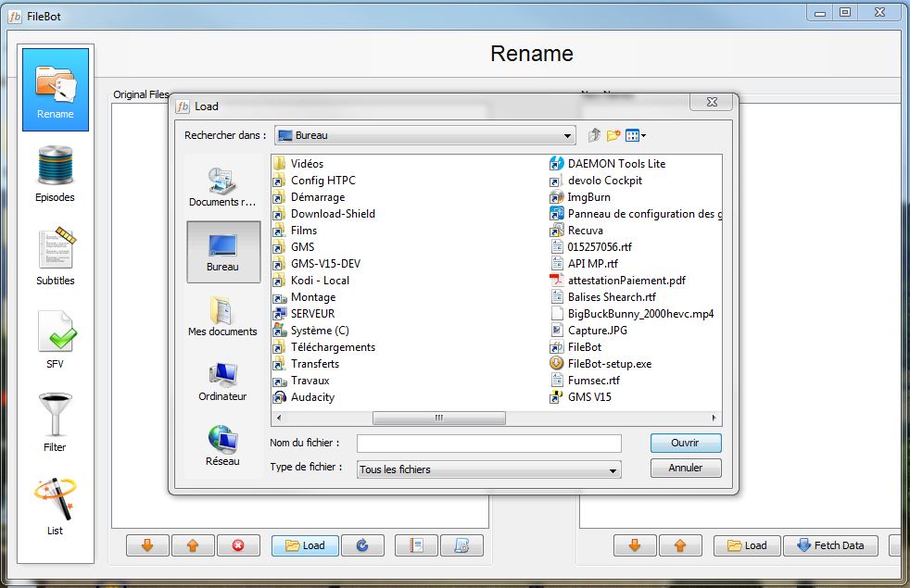Select file 015257056.rtf
910x588 pixels.
(x=591, y=247)
